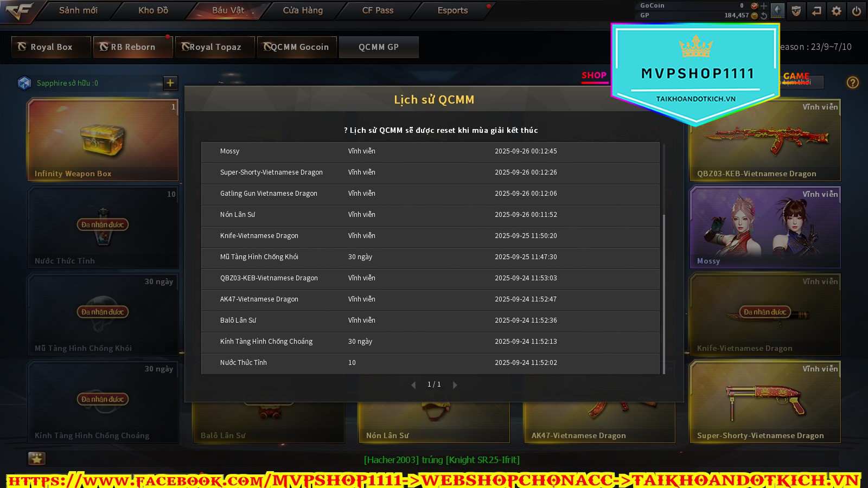Screen dimensions: 868x488
Task: Select the Super-Shorty-Vietnamese Dragon reward card
Action: 765,402
